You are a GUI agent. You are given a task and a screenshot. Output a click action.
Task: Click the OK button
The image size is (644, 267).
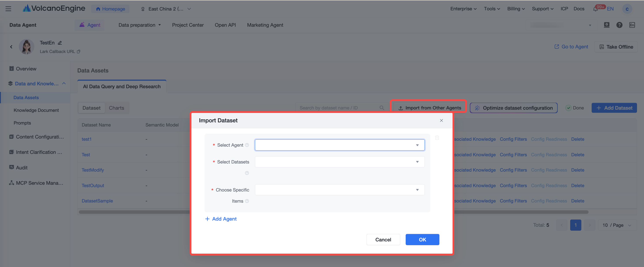tap(422, 239)
